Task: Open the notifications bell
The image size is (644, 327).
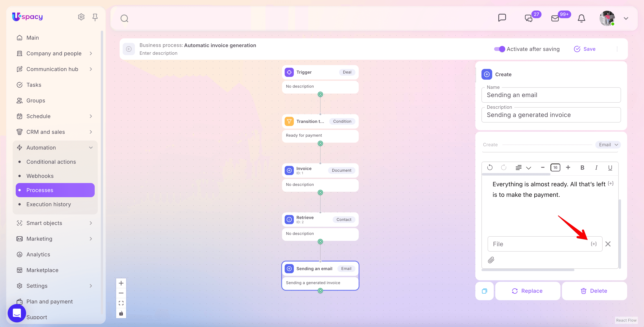Action: 581,18
